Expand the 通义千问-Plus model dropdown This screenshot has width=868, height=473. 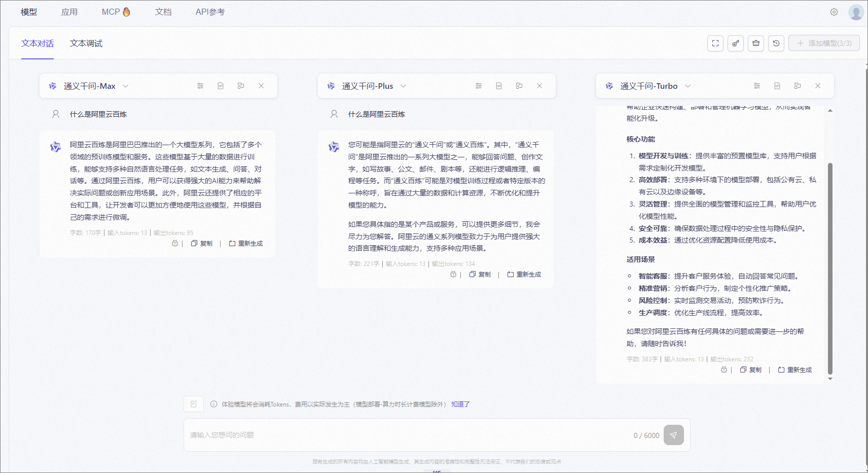click(x=403, y=86)
